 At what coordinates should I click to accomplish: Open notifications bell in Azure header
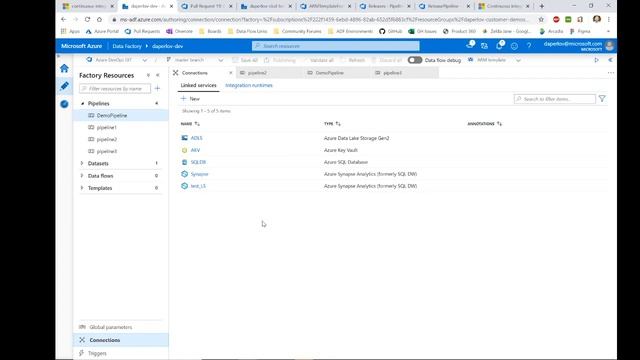[500, 46]
